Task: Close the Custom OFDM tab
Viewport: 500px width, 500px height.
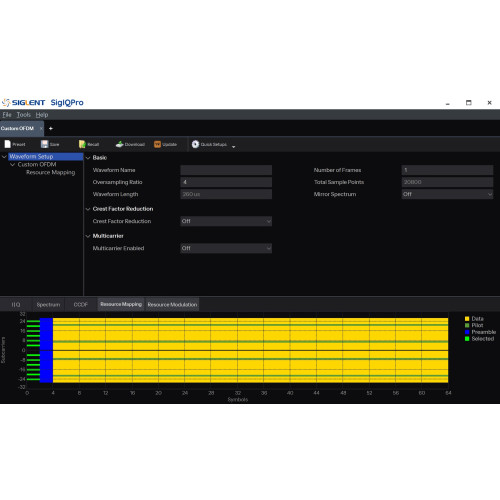Action: pos(41,128)
